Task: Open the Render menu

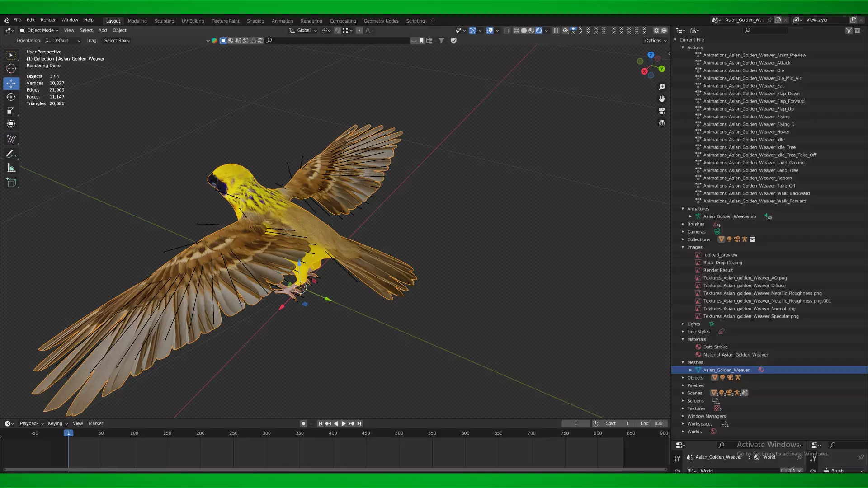Action: point(48,20)
